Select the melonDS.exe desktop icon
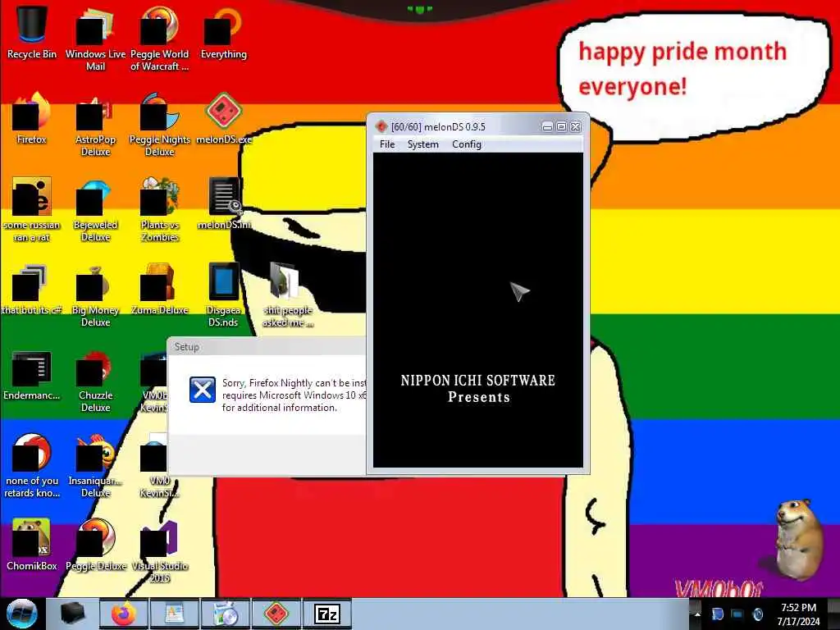The width and height of the screenshot is (840, 630). click(223, 119)
